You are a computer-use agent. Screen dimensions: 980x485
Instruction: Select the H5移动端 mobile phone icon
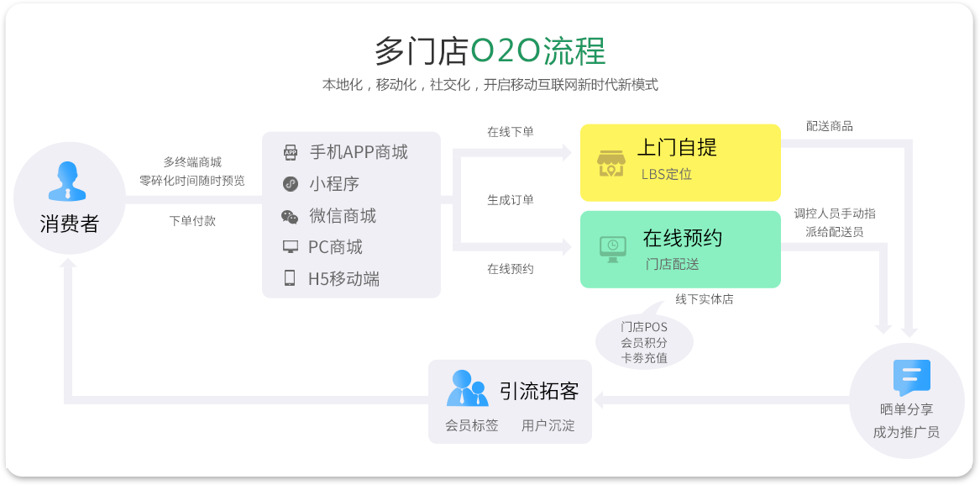tap(289, 278)
